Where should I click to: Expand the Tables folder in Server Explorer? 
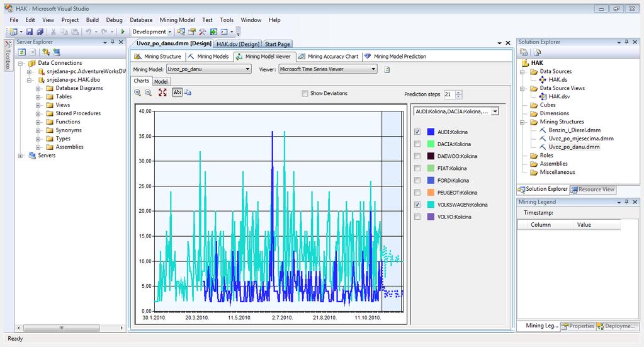click(x=38, y=97)
